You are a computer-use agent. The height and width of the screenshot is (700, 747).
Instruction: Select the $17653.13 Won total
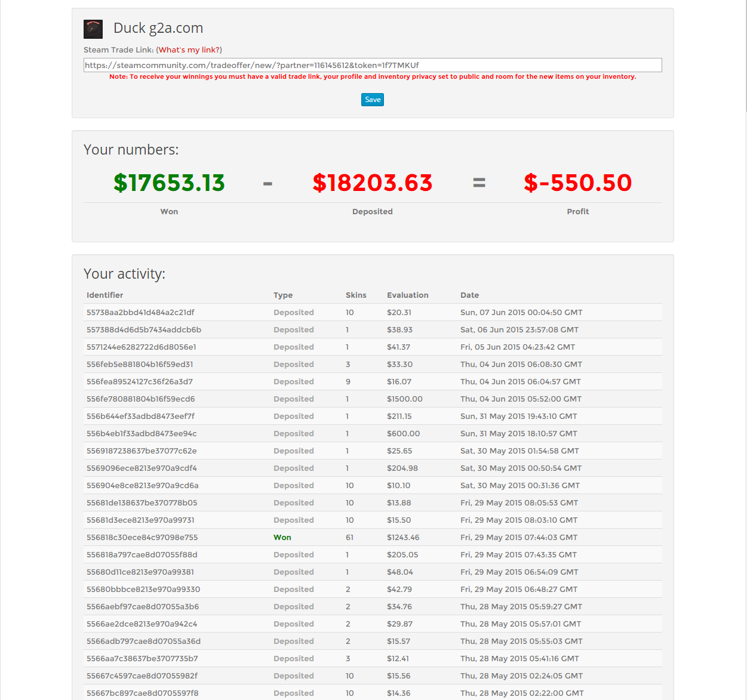click(x=169, y=183)
